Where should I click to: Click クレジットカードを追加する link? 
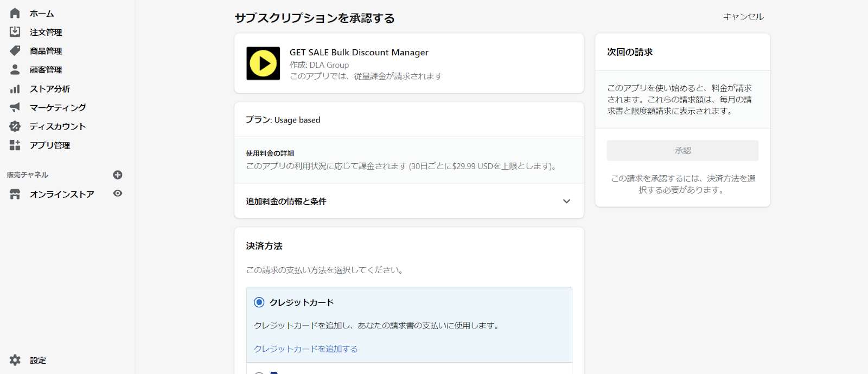click(x=306, y=349)
